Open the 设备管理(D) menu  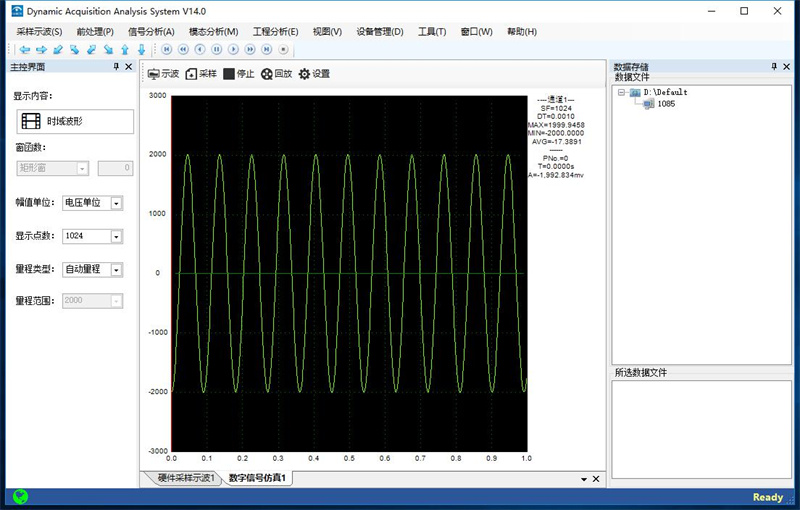pyautogui.click(x=380, y=32)
